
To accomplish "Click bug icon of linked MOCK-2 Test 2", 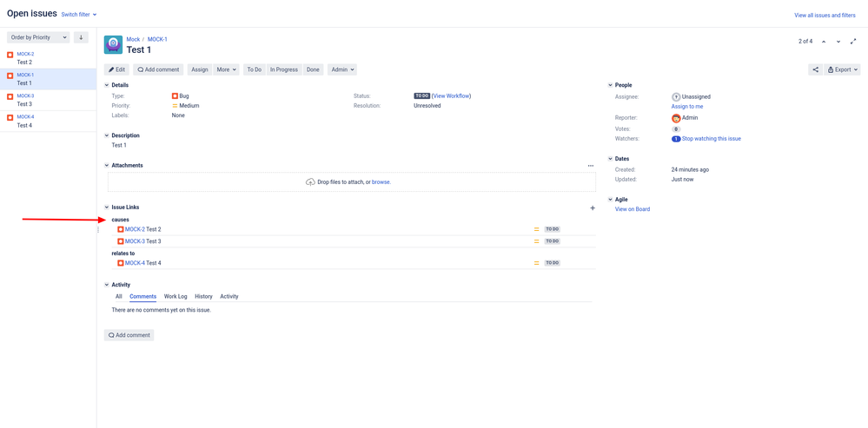I will [121, 229].
